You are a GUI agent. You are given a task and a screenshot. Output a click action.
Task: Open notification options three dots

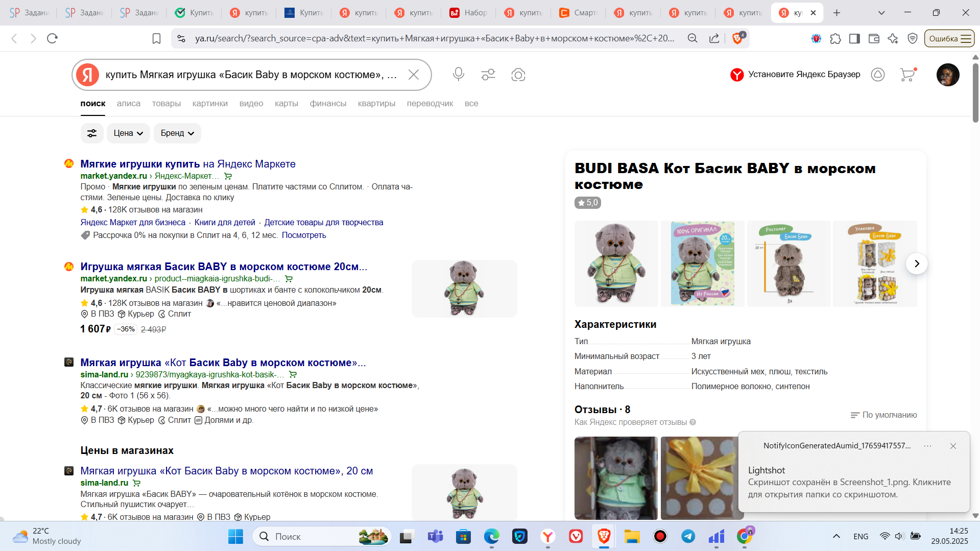(x=927, y=446)
